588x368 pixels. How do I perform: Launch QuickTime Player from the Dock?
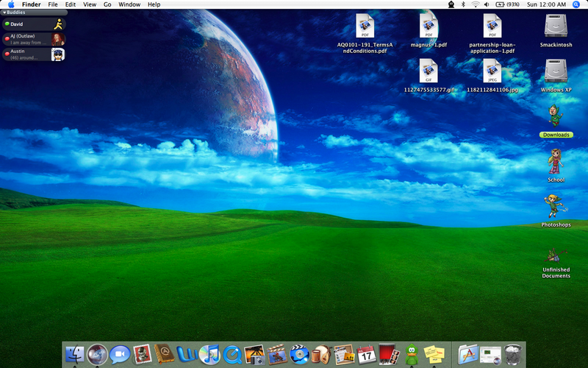[x=232, y=355]
